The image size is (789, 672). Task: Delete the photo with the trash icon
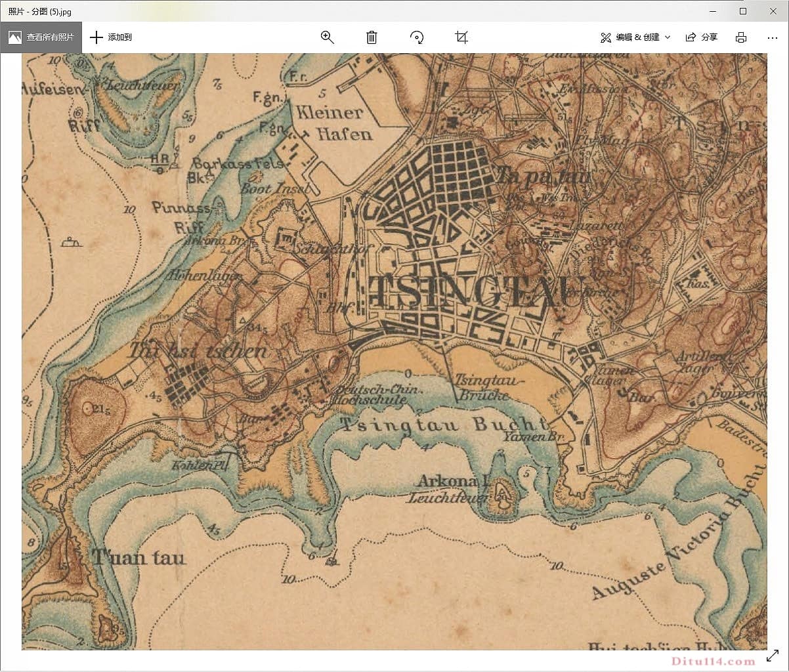(372, 37)
